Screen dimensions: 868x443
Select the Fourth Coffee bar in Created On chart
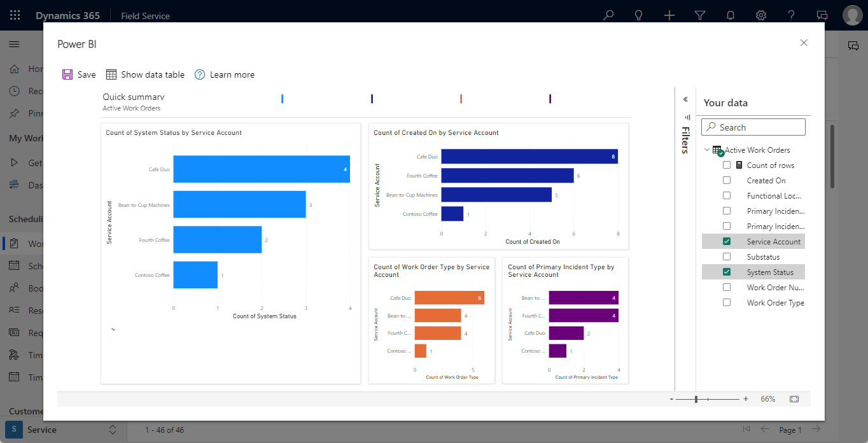click(507, 176)
